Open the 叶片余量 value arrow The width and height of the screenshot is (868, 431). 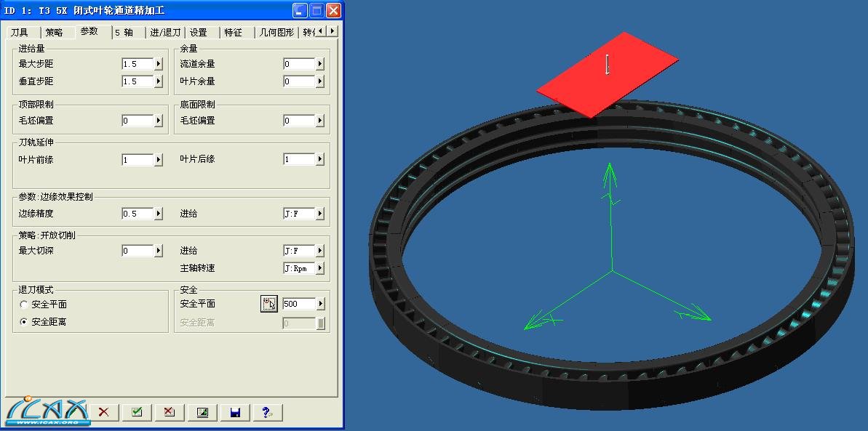(320, 81)
